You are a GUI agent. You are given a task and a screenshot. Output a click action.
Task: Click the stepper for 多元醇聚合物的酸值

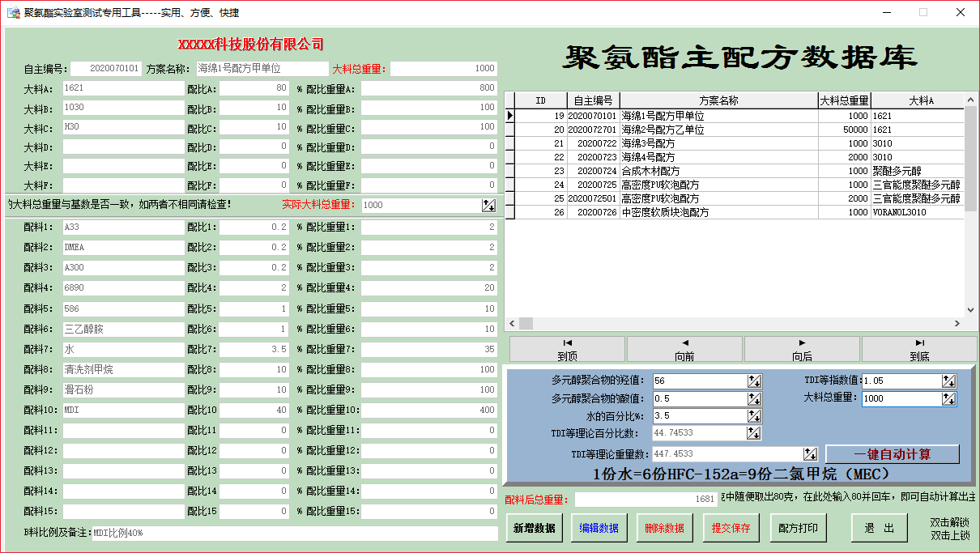click(754, 398)
